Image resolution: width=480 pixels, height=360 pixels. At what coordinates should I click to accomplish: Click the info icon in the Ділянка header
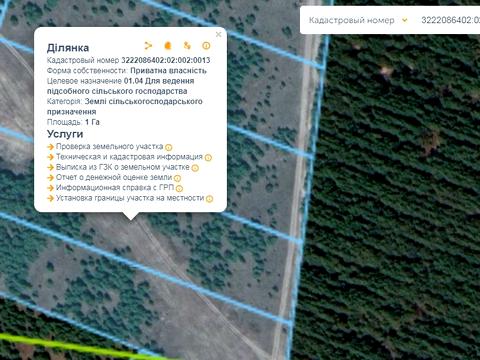pyautogui.click(x=206, y=46)
